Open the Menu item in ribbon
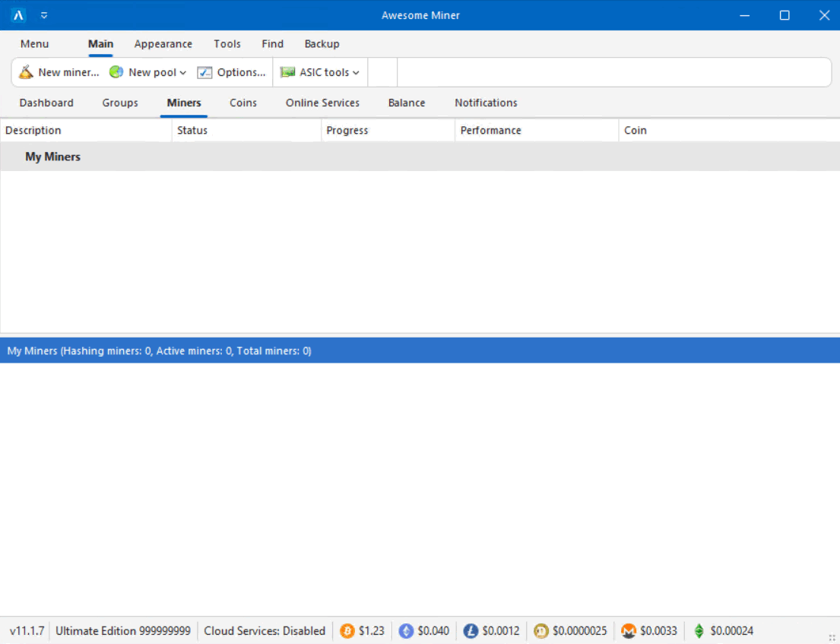This screenshot has width=840, height=644. pyautogui.click(x=34, y=44)
